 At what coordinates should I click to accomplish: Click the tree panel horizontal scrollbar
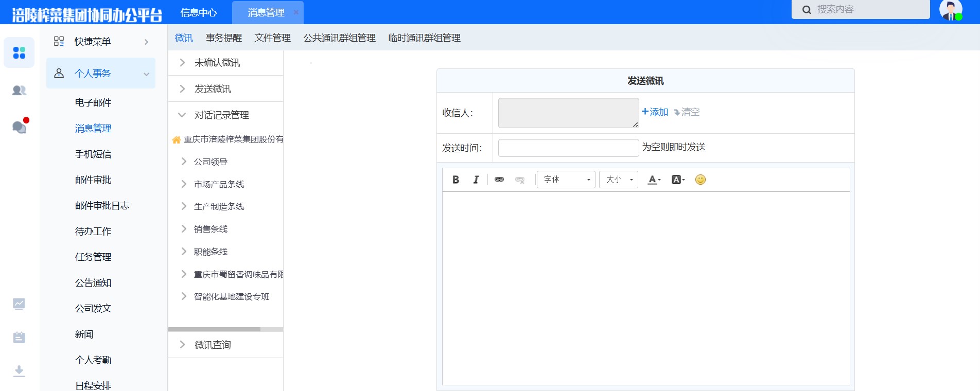point(214,329)
